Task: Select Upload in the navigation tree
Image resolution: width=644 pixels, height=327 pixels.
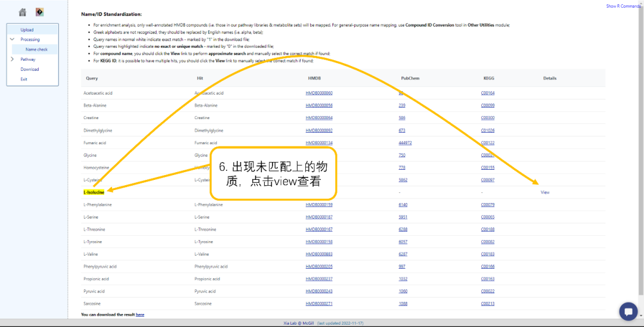Action: pyautogui.click(x=27, y=30)
